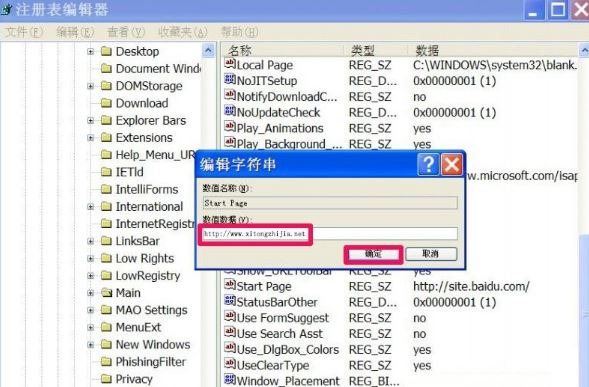Click the StatusBarOther DWORD value icon
Viewport: 589px width, 387px height.
pos(230,301)
